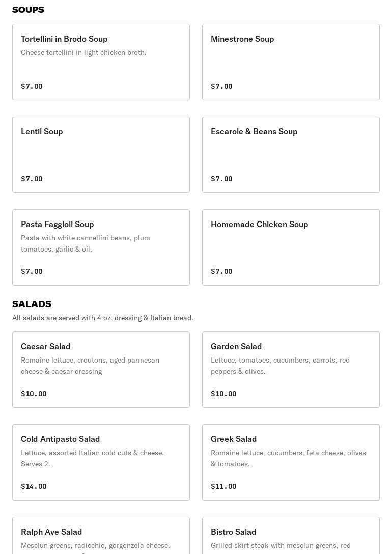Select the Minestrone Soup card
392x554 pixels.
(291, 62)
